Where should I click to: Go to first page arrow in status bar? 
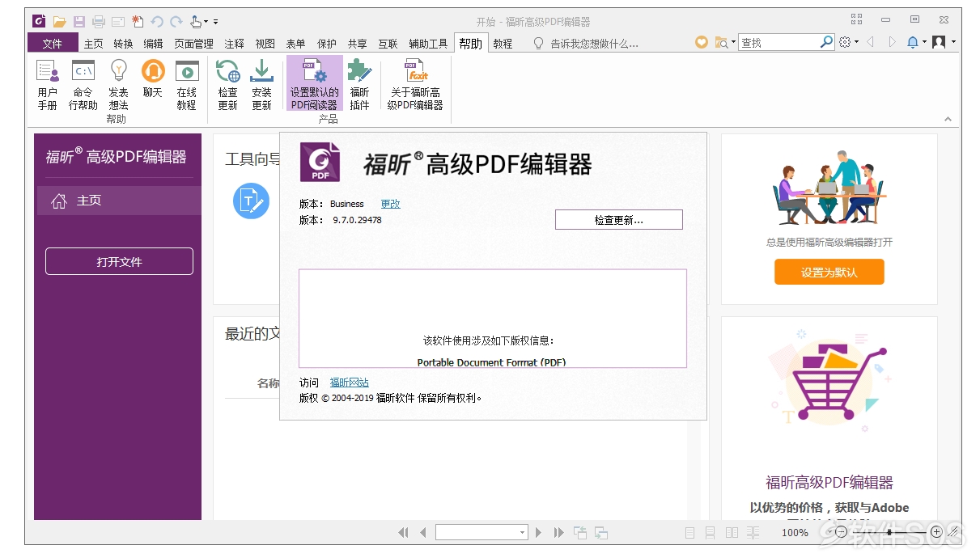403,532
